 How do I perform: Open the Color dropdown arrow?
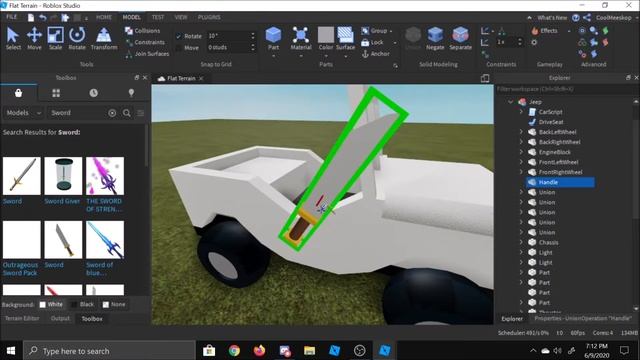tap(326, 56)
